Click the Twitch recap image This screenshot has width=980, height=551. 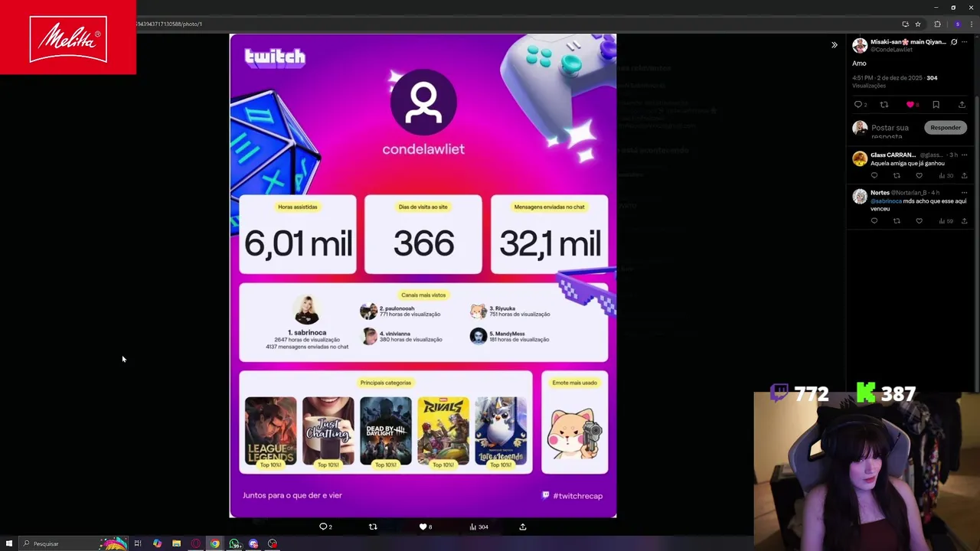423,275
